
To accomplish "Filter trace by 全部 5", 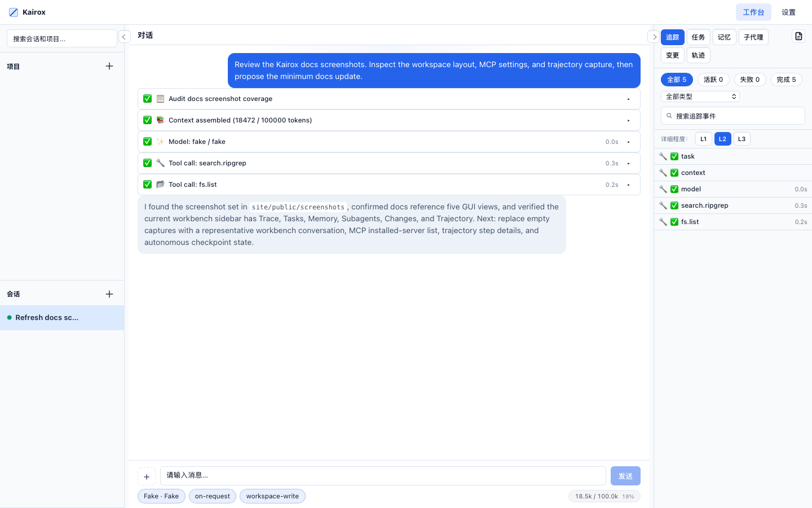I will click(677, 80).
